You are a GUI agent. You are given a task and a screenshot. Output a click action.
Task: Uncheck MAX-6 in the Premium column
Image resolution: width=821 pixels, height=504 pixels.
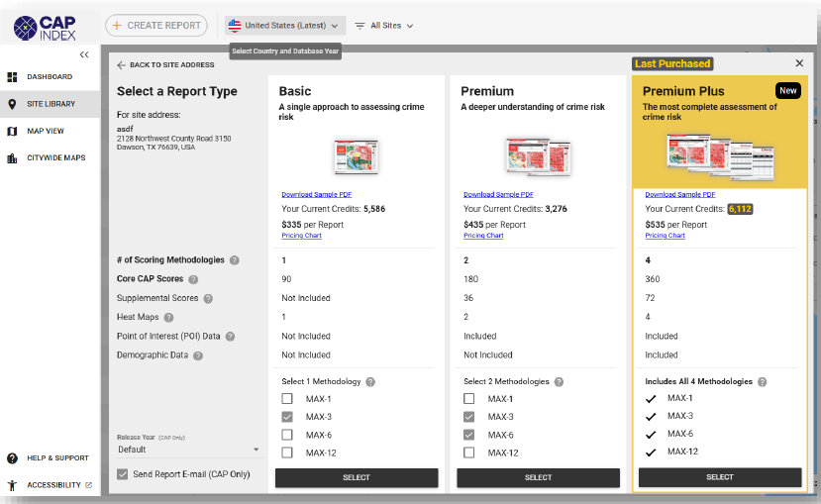click(469, 435)
